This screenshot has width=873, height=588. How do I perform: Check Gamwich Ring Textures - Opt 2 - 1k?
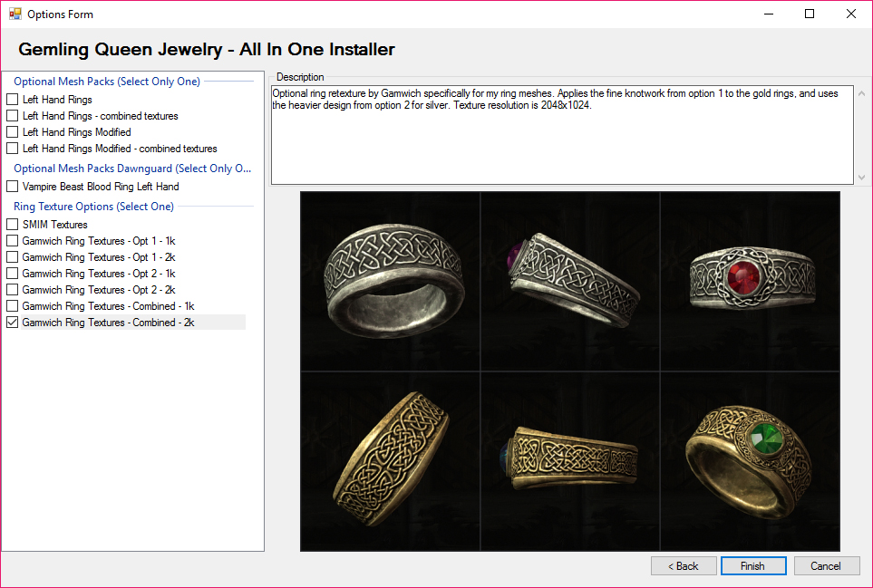13,273
